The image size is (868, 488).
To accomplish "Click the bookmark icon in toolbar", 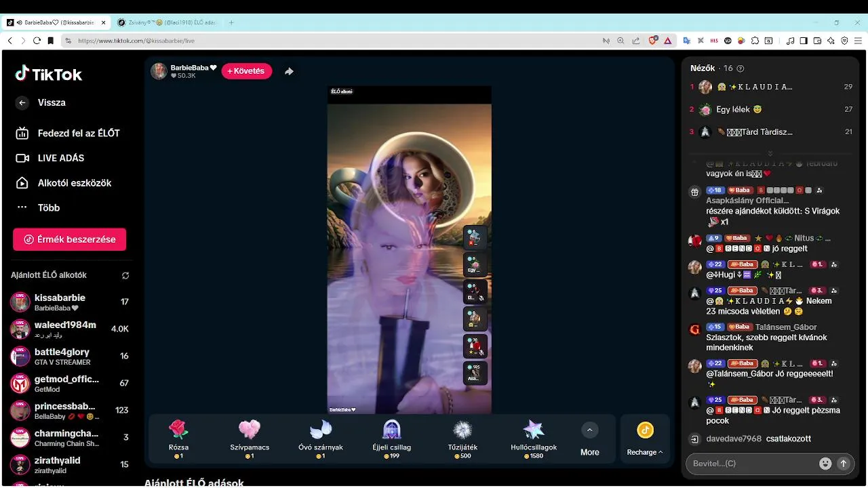I will 50,41.
